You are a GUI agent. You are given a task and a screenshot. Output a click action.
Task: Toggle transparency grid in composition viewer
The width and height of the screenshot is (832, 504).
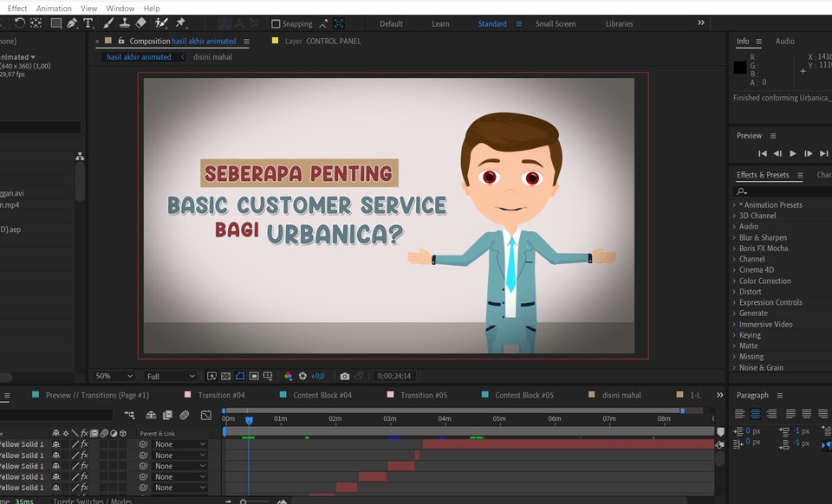click(x=224, y=376)
